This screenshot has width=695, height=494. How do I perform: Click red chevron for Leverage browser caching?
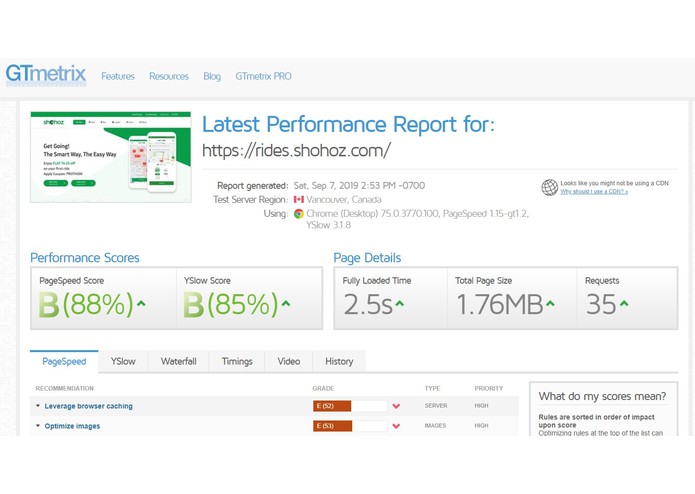[x=396, y=406]
